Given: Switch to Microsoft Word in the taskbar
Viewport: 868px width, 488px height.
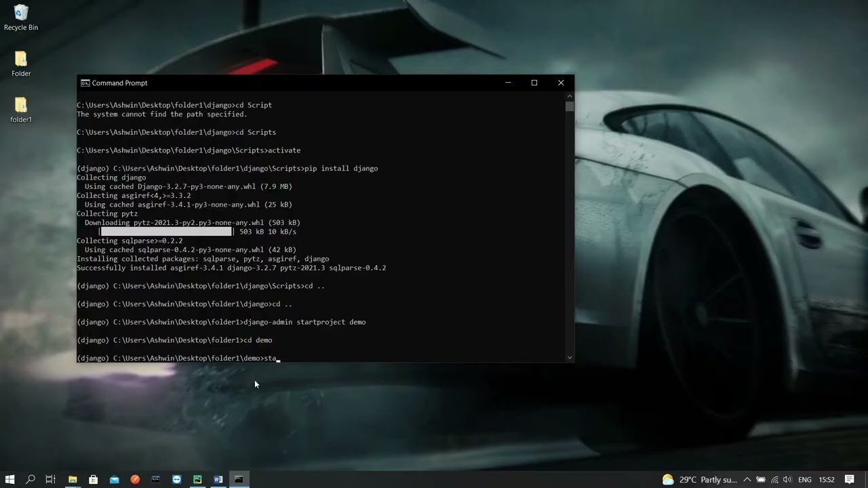Looking at the screenshot, I should click(218, 479).
